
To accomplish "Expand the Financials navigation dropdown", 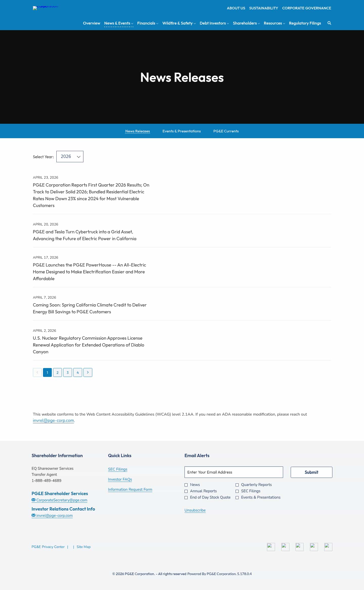I will coord(148,23).
